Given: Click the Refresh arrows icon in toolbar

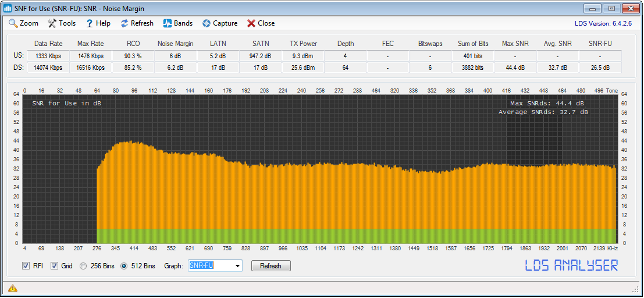Looking at the screenshot, I should point(124,23).
